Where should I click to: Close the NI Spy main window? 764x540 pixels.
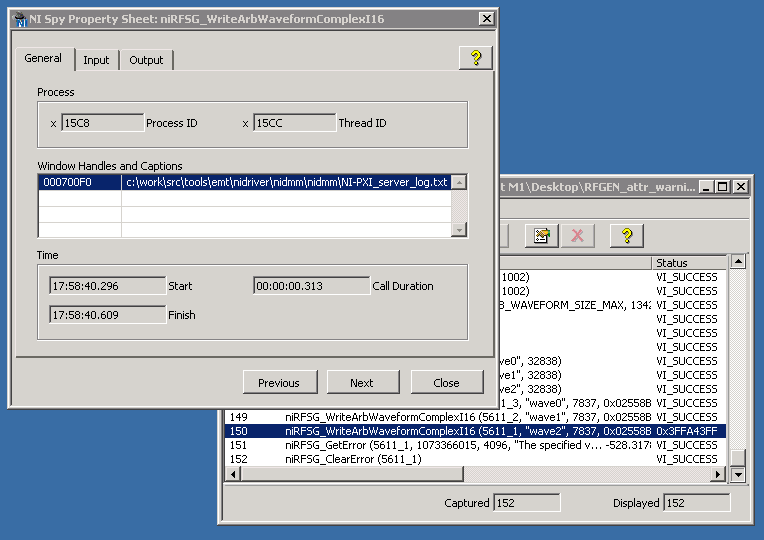tap(741, 187)
